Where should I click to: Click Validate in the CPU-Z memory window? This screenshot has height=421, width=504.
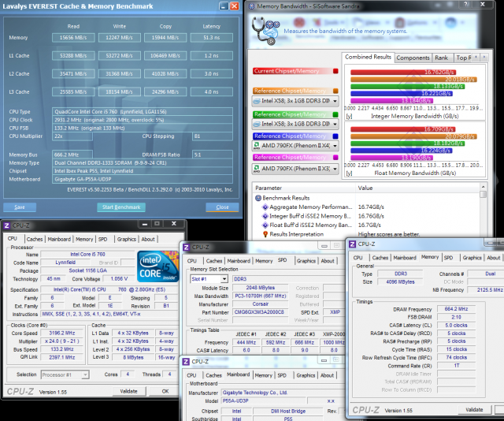tap(474, 410)
